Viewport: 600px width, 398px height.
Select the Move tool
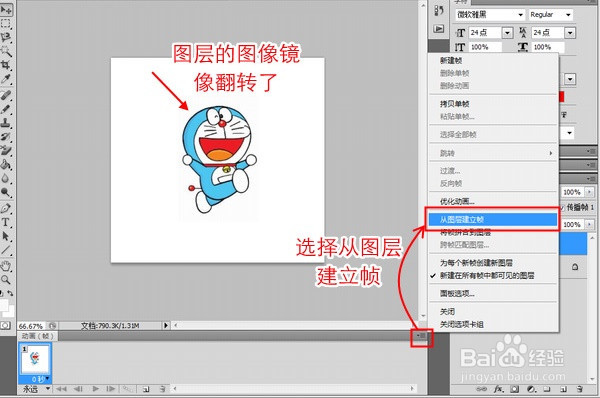coord(6,9)
